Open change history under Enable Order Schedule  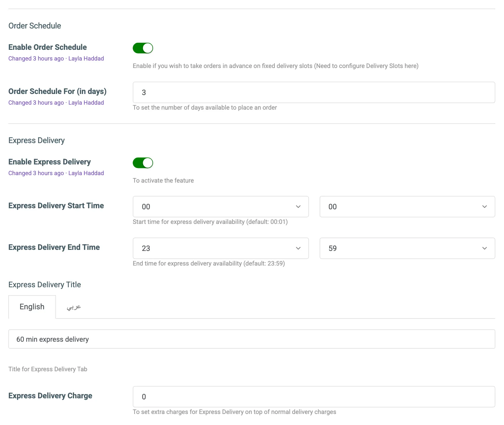tap(56, 58)
